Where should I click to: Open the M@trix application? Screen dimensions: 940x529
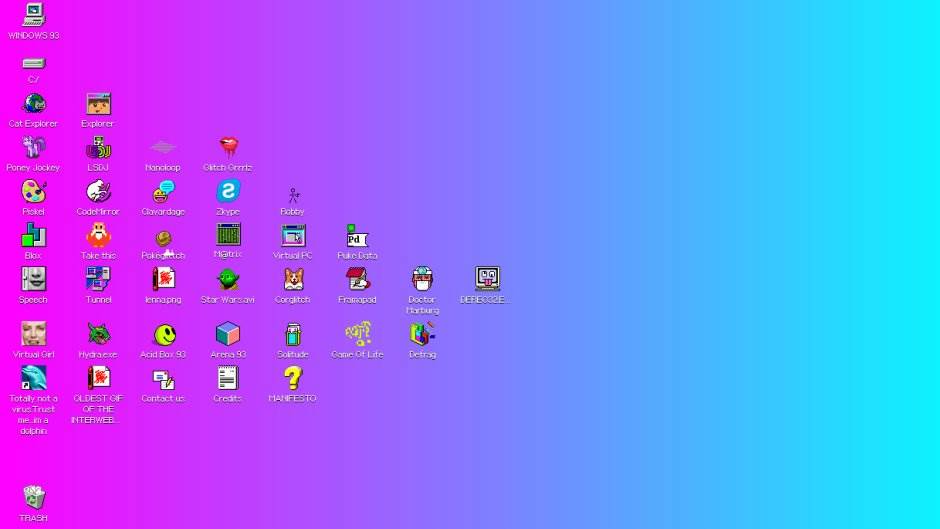(228, 235)
